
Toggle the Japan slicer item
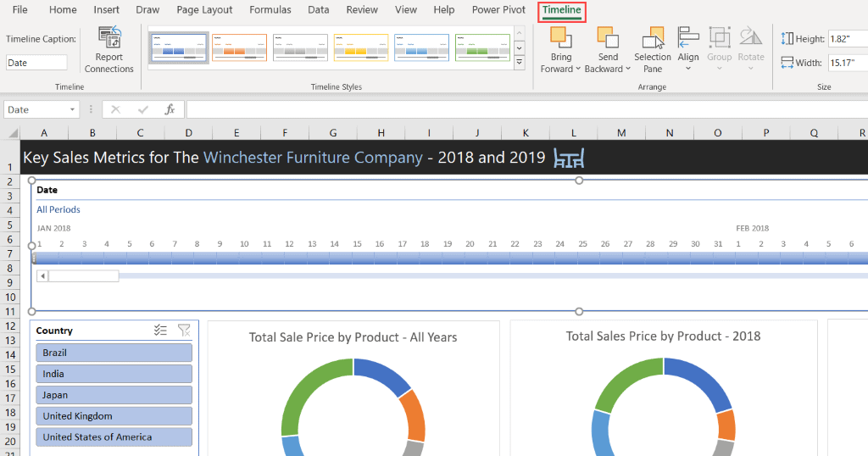pos(114,395)
